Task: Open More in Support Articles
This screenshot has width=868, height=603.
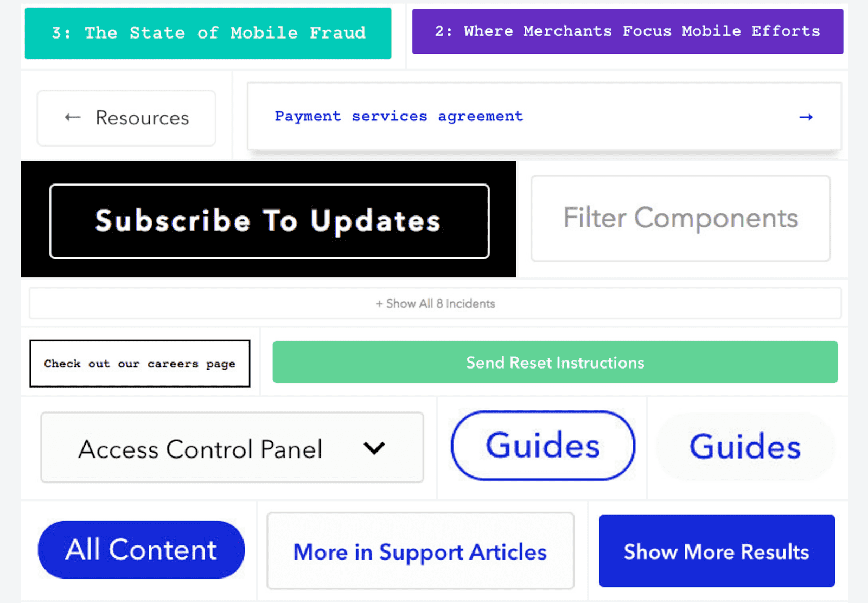Action: 420,551
